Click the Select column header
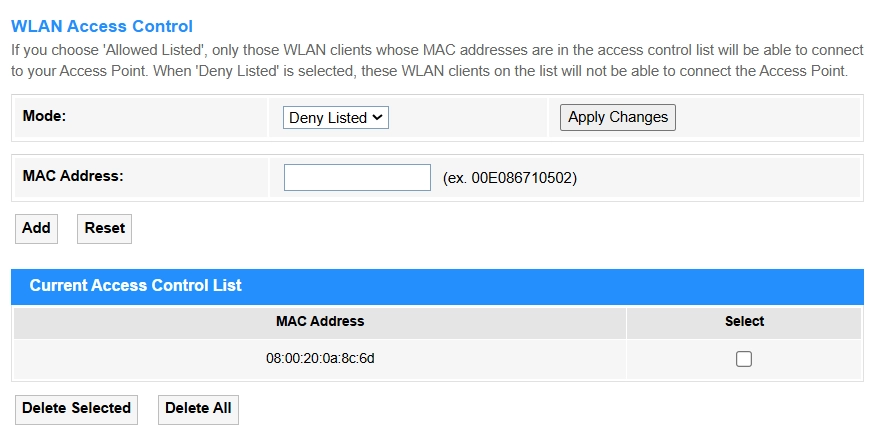This screenshot has width=878, height=443. 744,321
